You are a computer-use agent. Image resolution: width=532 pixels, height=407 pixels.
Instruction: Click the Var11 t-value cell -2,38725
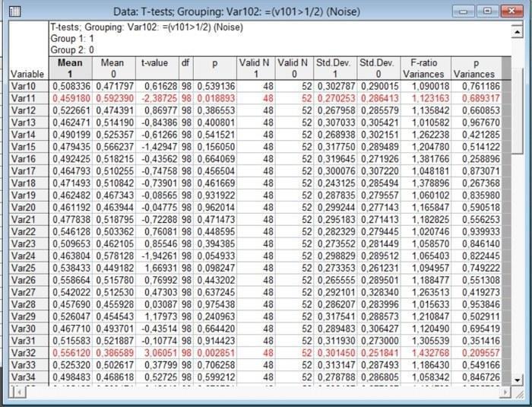(157, 98)
